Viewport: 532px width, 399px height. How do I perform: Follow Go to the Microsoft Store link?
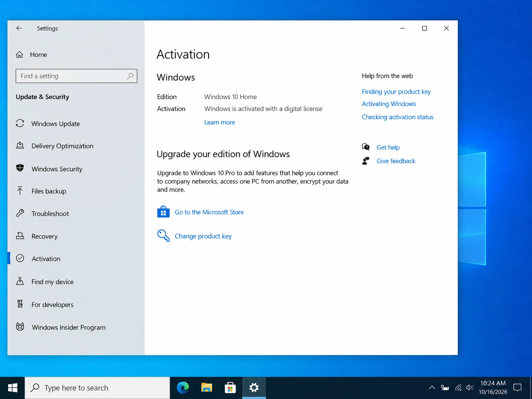(209, 212)
